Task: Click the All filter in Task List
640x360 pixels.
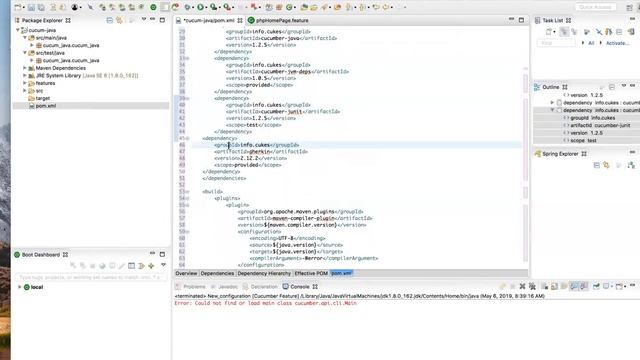Action: (591, 43)
